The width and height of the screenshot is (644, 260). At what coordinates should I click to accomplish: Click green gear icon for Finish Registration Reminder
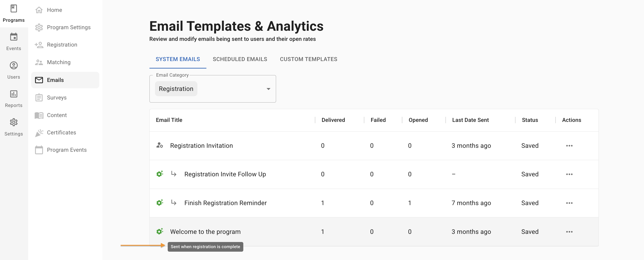160,202
